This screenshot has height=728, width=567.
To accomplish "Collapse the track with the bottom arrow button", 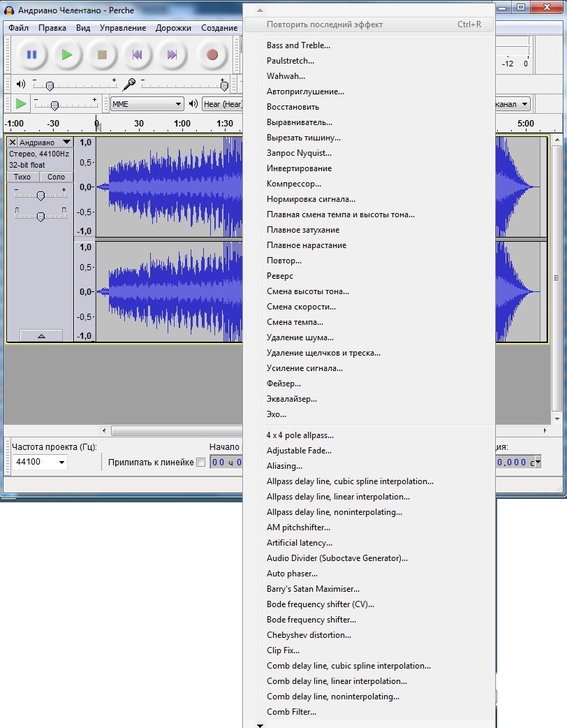I will 41,335.
